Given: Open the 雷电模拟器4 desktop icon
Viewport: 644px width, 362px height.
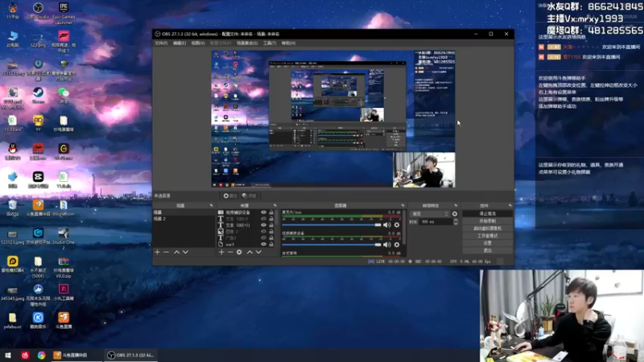Looking at the screenshot, I should (13, 264).
